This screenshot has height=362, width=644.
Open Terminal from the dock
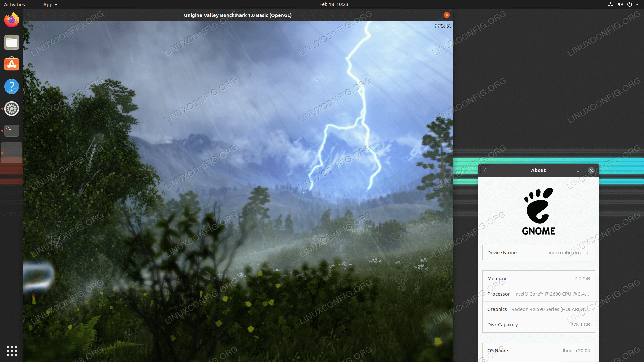[x=12, y=130]
